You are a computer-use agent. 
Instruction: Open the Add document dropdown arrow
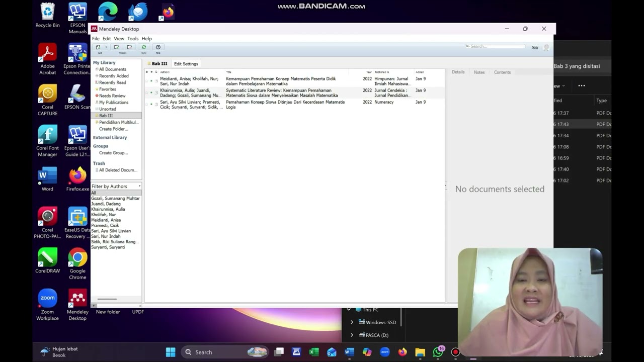(x=106, y=47)
